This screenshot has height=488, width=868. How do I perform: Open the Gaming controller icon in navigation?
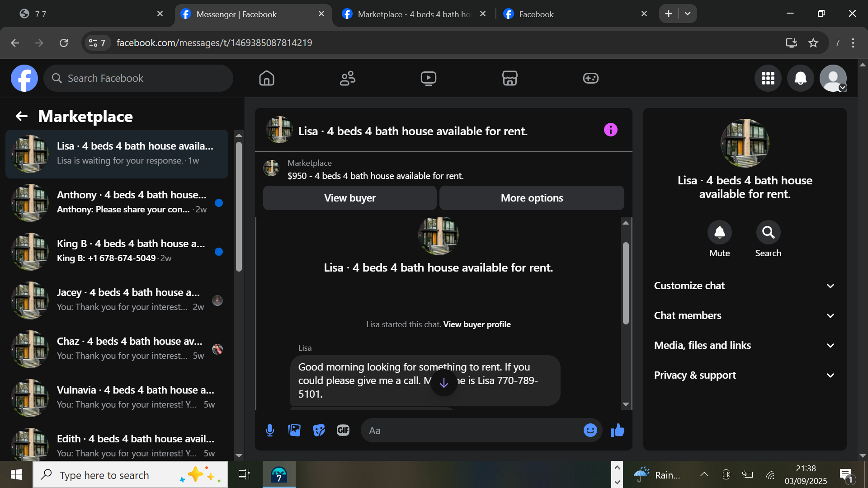coord(590,78)
